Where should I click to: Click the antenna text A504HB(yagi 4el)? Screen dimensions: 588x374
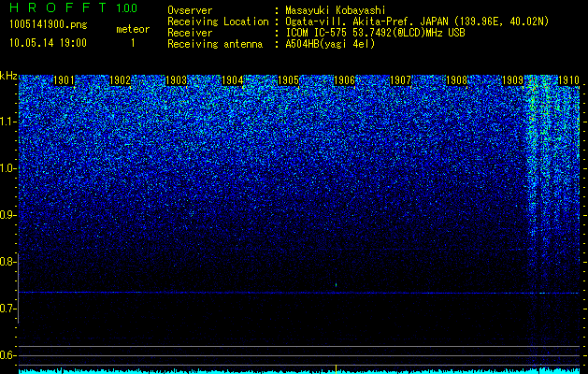330,44
